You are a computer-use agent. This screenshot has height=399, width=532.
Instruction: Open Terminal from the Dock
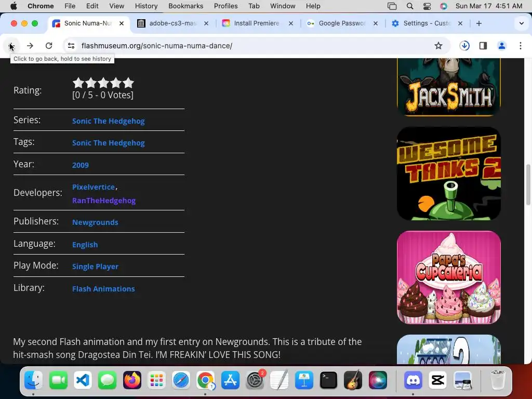328,380
